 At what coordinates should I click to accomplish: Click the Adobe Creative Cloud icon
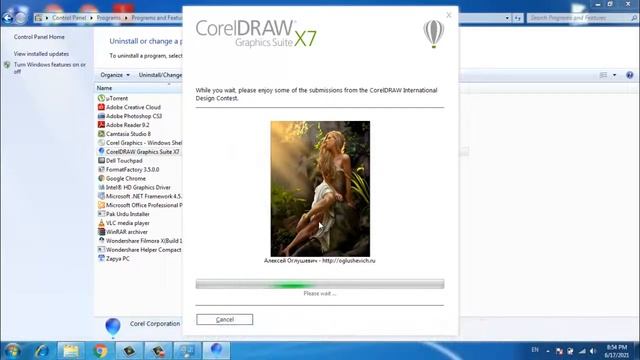101,107
